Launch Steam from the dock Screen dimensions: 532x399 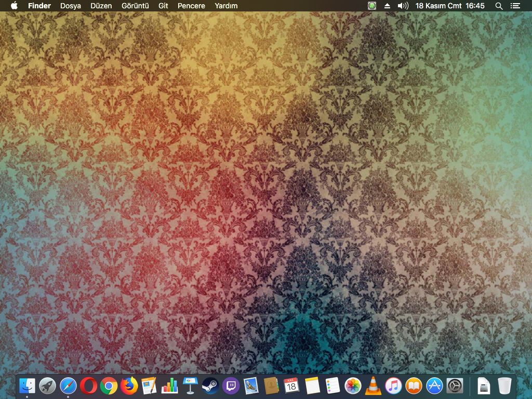coord(210,385)
